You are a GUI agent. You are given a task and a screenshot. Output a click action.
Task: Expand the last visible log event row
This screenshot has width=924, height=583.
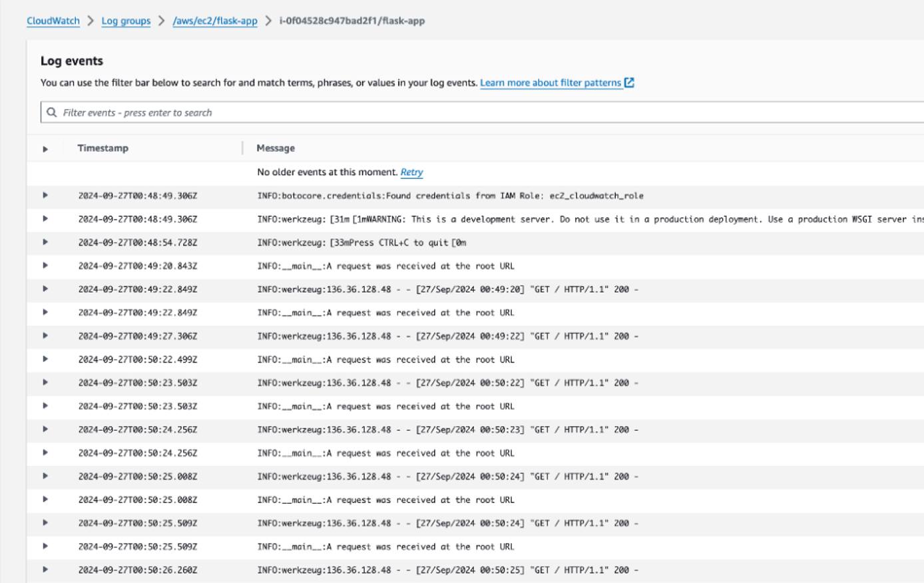pyautogui.click(x=44, y=569)
